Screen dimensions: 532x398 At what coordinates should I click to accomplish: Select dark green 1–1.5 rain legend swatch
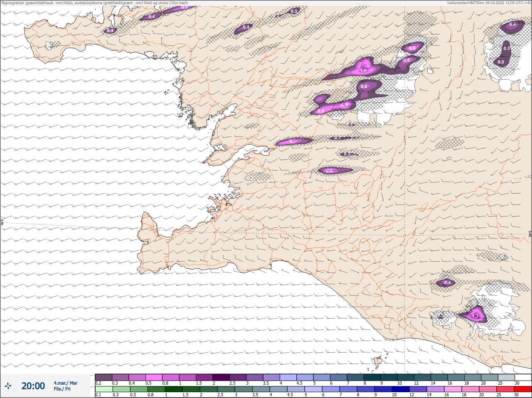pos(174,389)
